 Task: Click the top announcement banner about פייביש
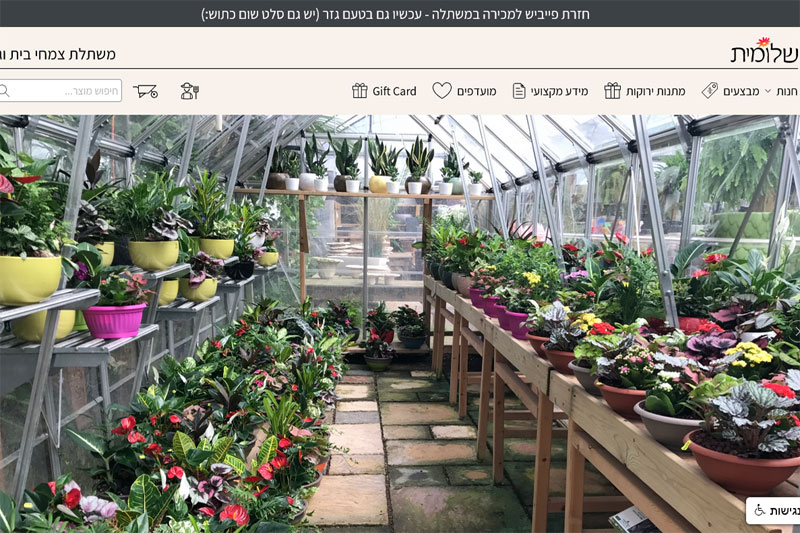(395, 14)
